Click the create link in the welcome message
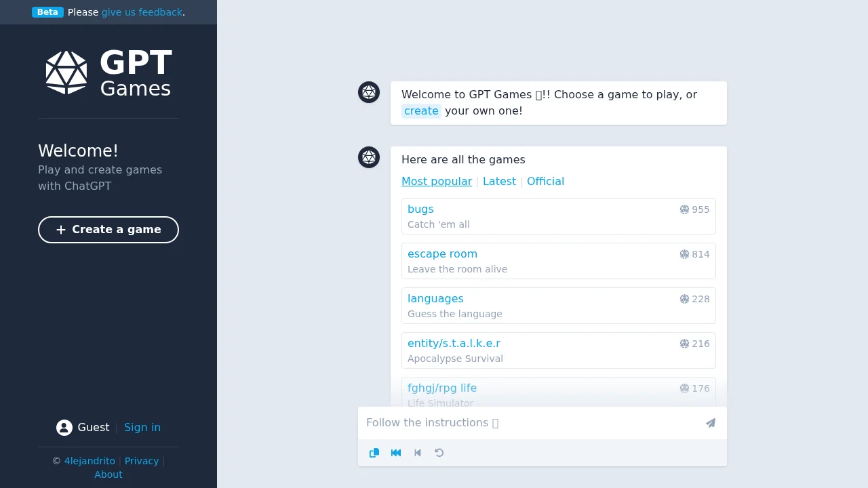This screenshot has width=868, height=488. [421, 110]
